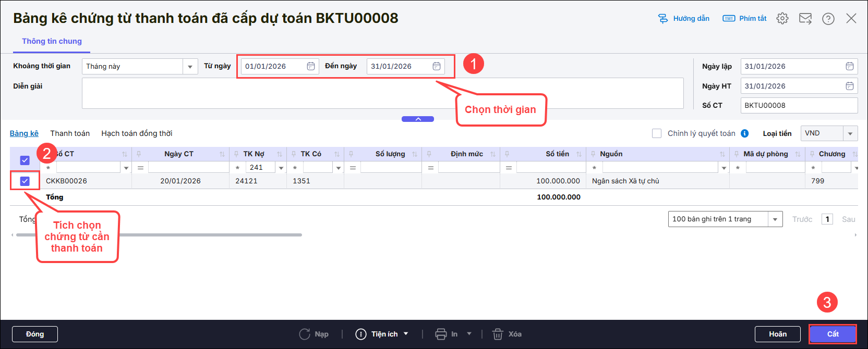
Task: Expand the Khoảng thời gian dropdown
Action: coord(190,67)
